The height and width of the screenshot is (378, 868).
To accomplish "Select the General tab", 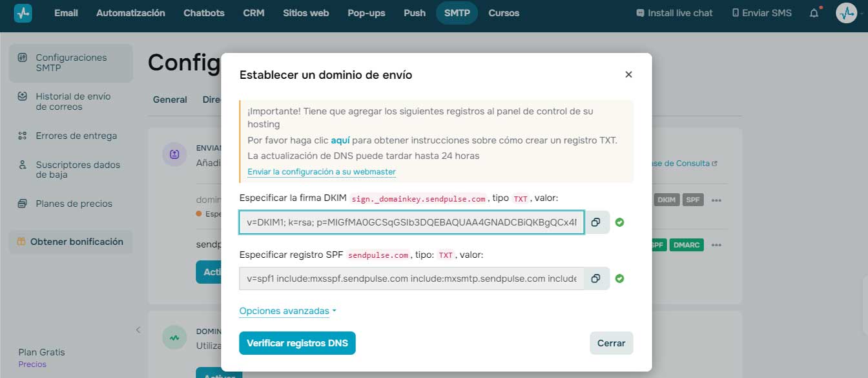I will (170, 100).
